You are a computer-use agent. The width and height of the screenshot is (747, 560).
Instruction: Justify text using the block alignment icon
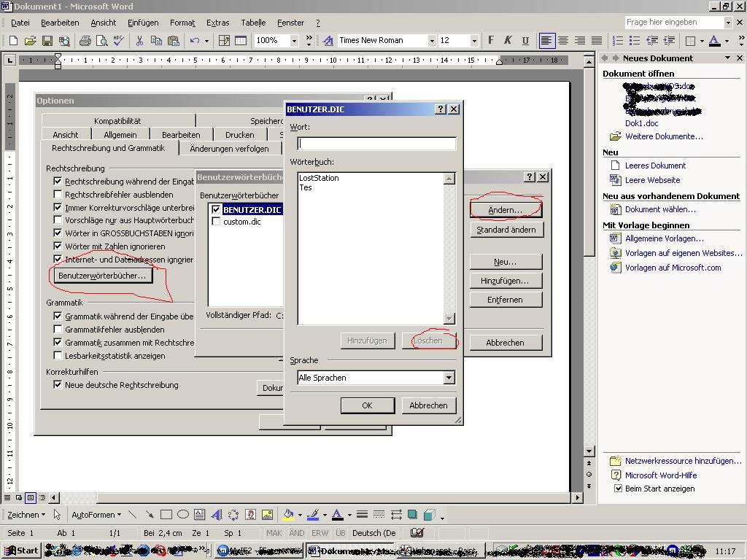click(597, 41)
